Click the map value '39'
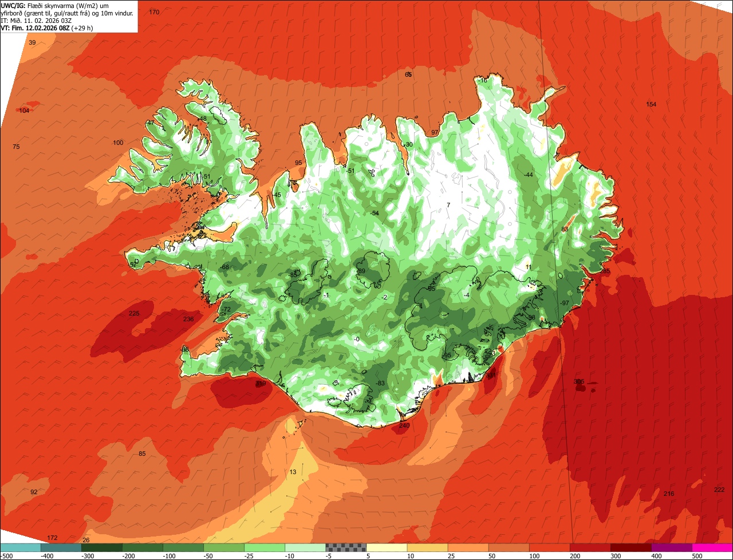Image resolution: width=733 pixels, height=560 pixels. pos(32,43)
